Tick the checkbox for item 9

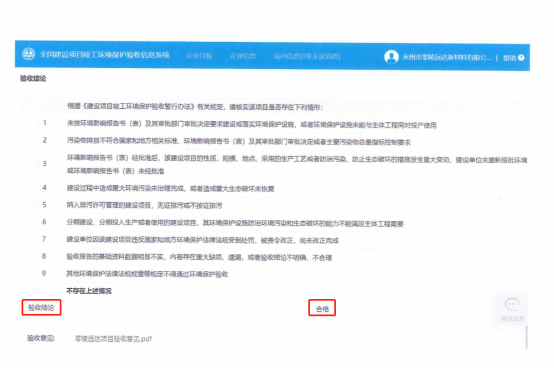pyautogui.click(x=37, y=273)
